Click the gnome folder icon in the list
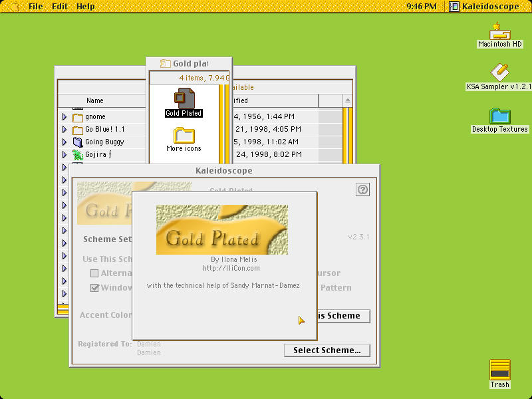 point(78,118)
